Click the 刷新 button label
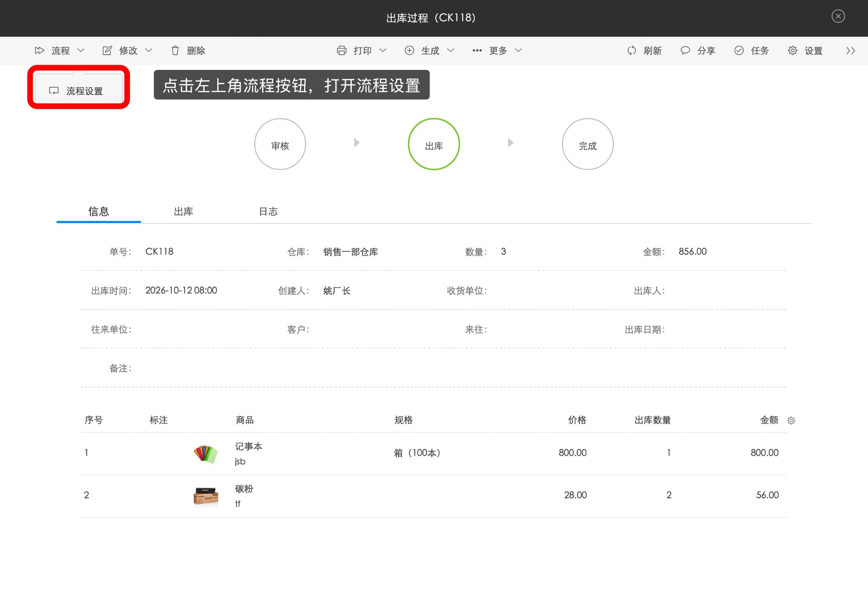The height and width of the screenshot is (600, 868). 653,51
